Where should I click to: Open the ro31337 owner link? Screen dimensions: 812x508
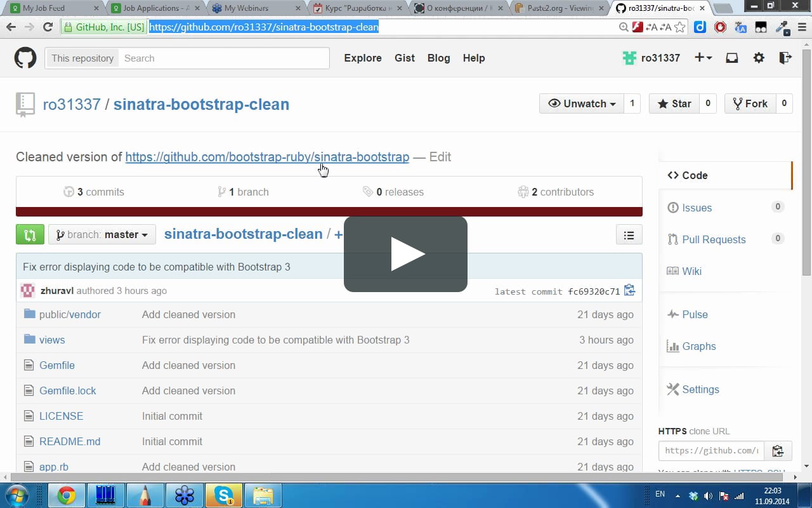tap(72, 104)
